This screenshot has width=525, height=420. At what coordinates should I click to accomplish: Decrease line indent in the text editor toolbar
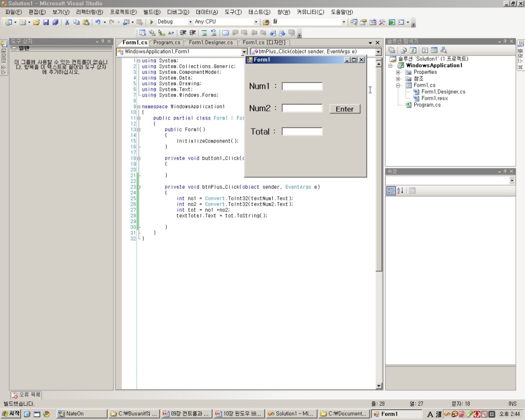point(183,33)
